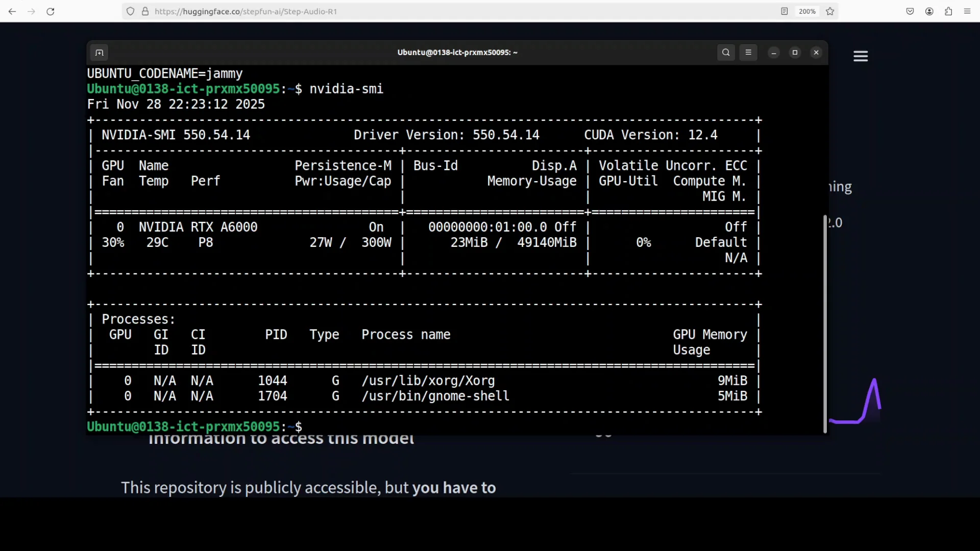Image resolution: width=980 pixels, height=551 pixels.
Task: Open the Save to Pocket icon
Action: tap(910, 11)
